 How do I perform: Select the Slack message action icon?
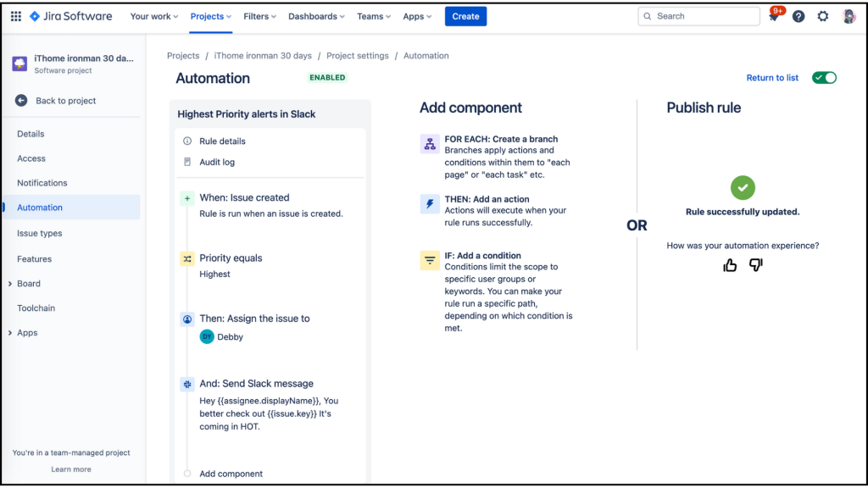187,384
